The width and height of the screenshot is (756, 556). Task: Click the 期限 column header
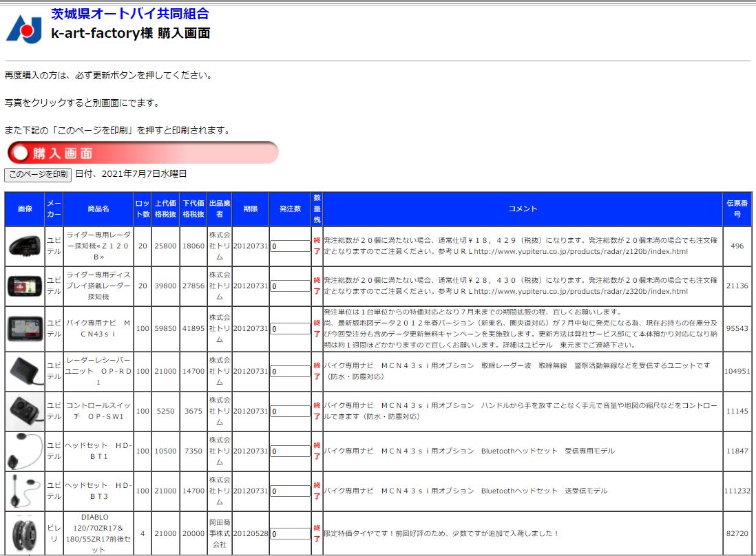coord(250,208)
